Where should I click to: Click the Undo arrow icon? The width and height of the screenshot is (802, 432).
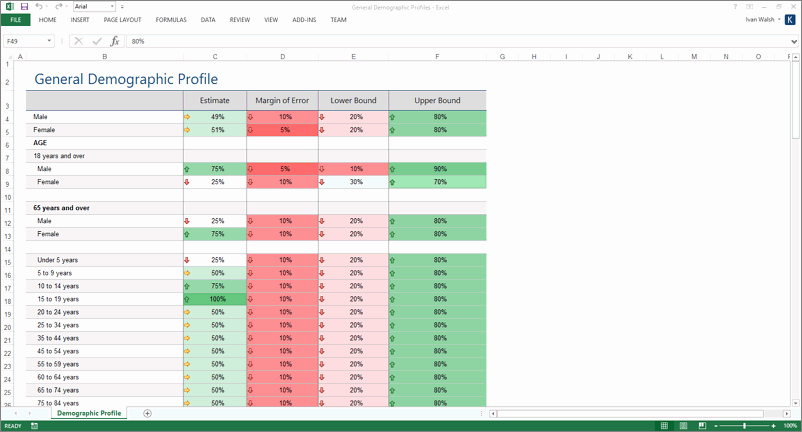point(39,7)
